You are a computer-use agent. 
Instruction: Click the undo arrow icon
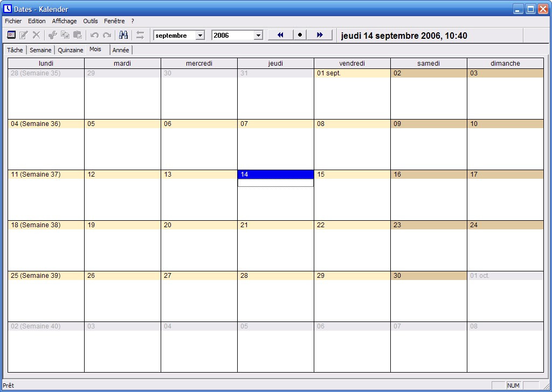tap(94, 35)
